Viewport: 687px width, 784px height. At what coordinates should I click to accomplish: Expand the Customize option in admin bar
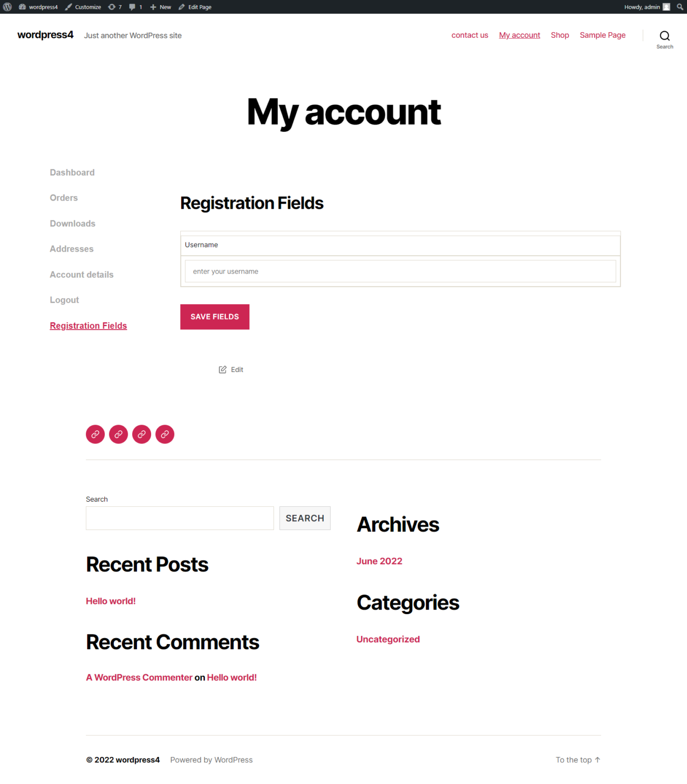pyautogui.click(x=83, y=7)
